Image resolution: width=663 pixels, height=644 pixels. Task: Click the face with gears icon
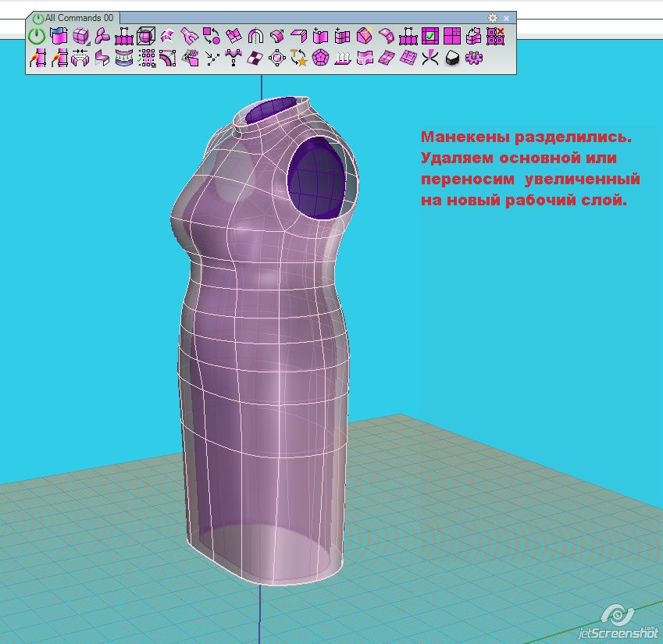191,58
